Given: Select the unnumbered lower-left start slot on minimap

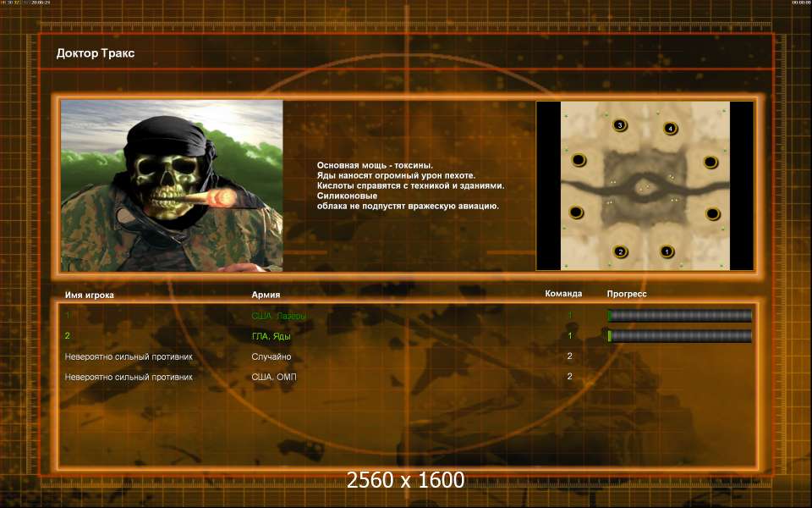Looking at the screenshot, I should click(576, 212).
